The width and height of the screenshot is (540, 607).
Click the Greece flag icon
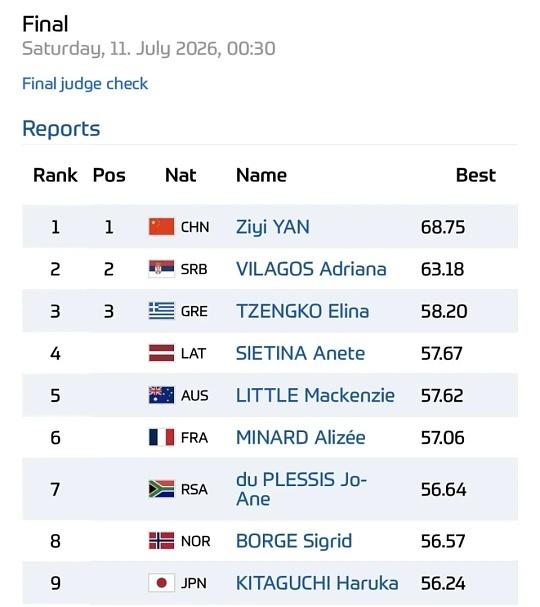pyautogui.click(x=161, y=311)
